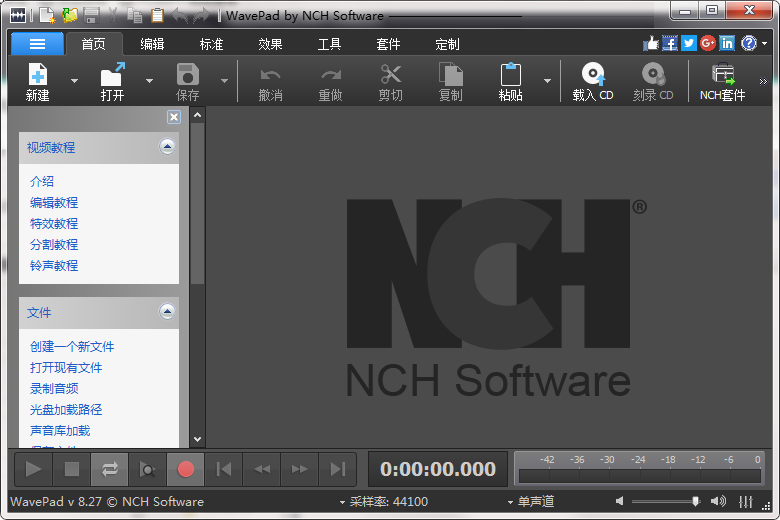Toggle the speaker mute icon

tap(620, 501)
